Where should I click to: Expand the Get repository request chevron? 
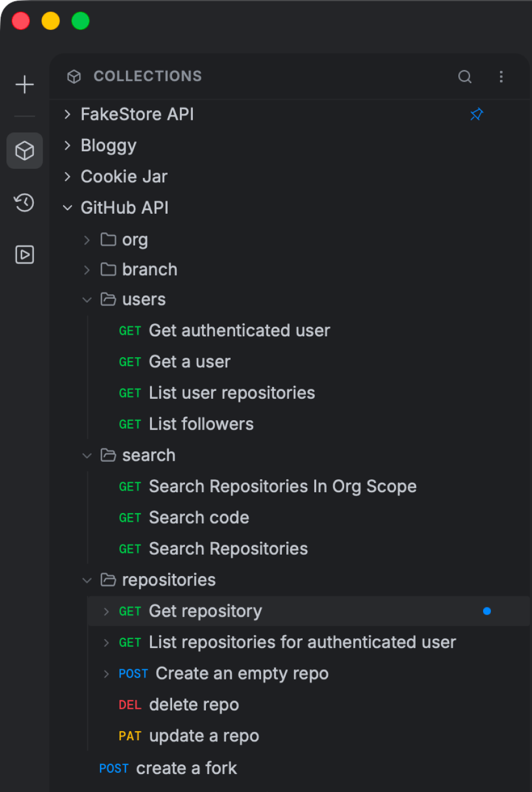[x=106, y=611]
